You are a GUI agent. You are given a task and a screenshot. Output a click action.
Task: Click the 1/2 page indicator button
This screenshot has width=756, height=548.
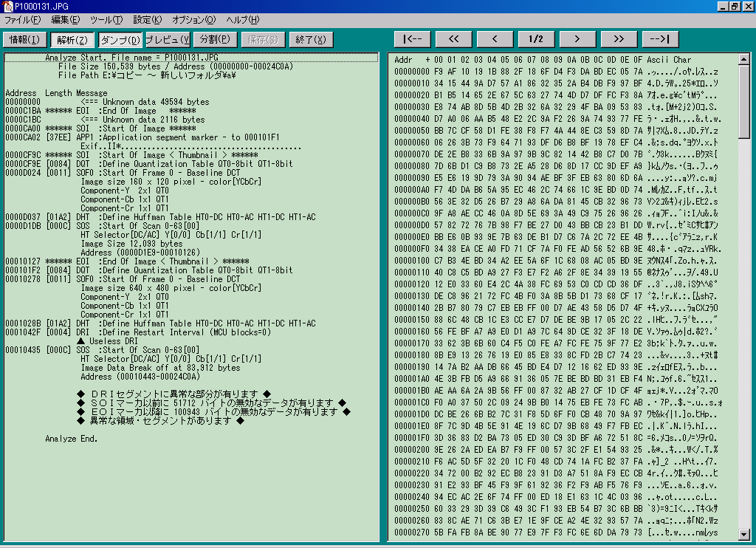[536, 39]
